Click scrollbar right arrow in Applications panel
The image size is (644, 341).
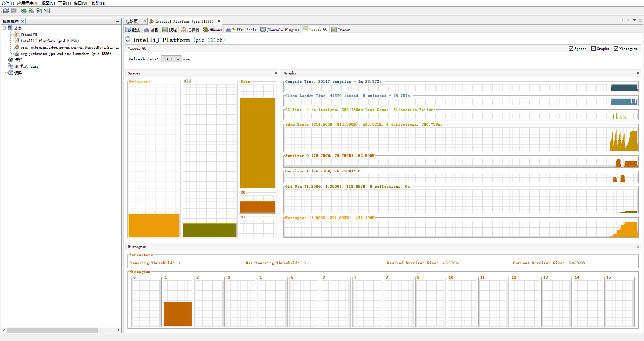[x=118, y=330]
